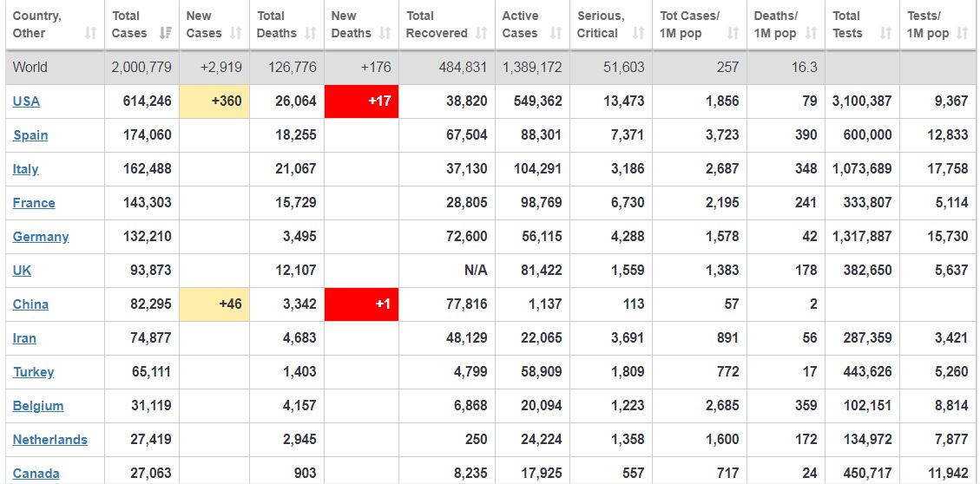
Task: Click the Total Tests sort icon
Action: click(x=885, y=34)
